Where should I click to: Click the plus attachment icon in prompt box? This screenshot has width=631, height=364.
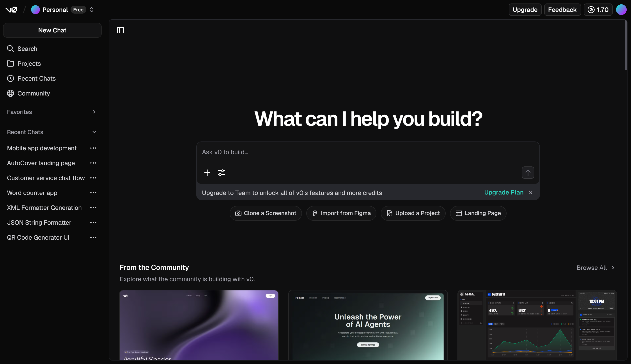point(207,173)
